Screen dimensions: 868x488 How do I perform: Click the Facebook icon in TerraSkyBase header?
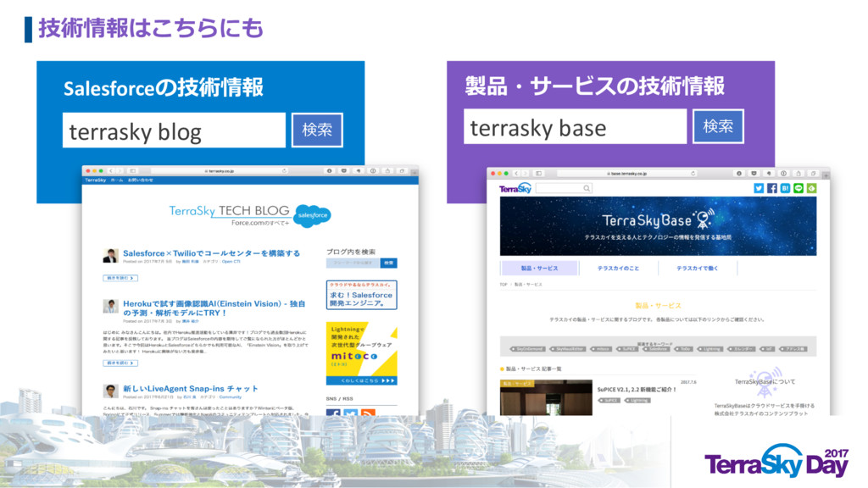point(771,188)
